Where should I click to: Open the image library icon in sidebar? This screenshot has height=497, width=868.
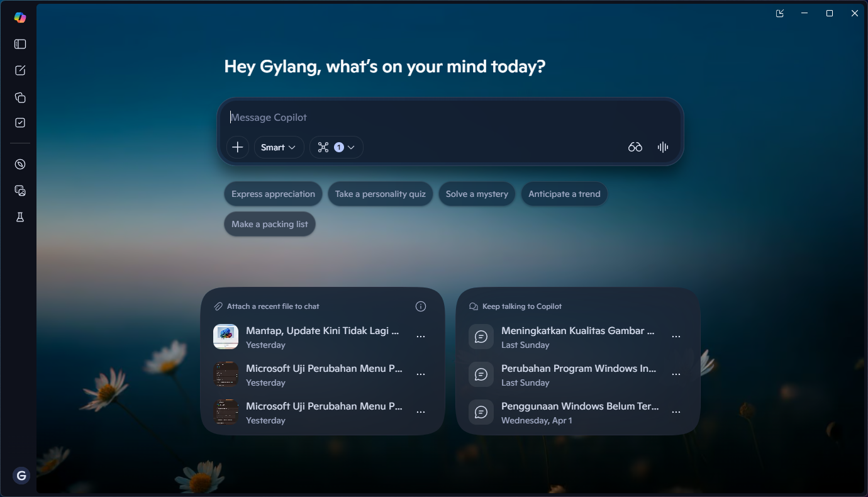20,191
